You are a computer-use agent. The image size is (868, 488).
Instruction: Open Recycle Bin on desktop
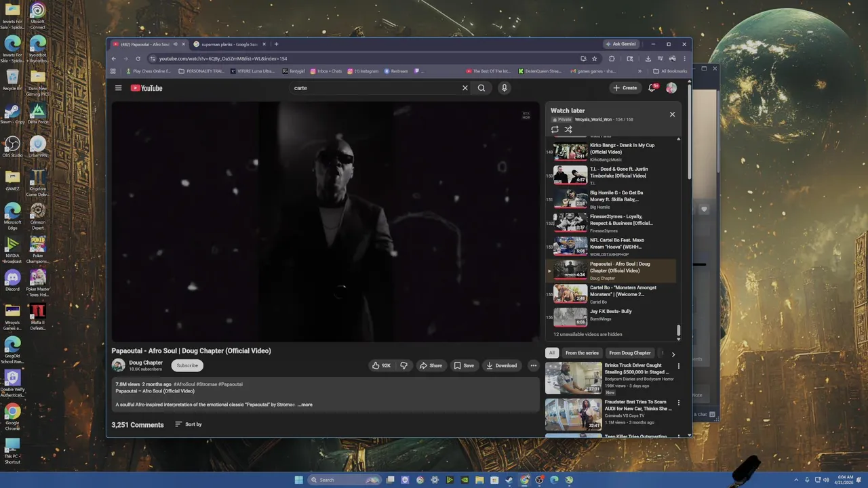click(12, 80)
